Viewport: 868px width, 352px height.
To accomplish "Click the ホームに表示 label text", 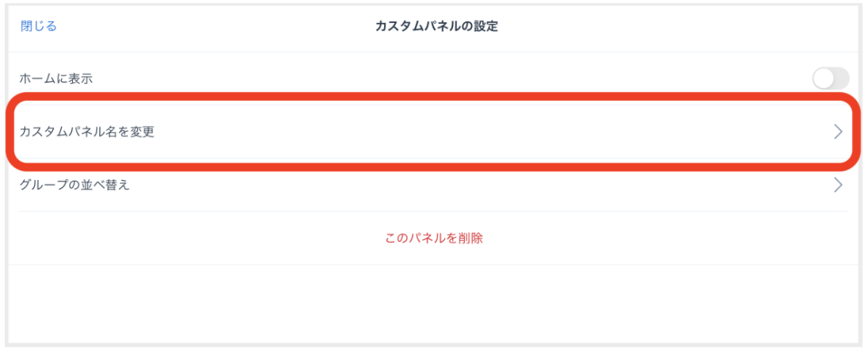I will pos(56,78).
